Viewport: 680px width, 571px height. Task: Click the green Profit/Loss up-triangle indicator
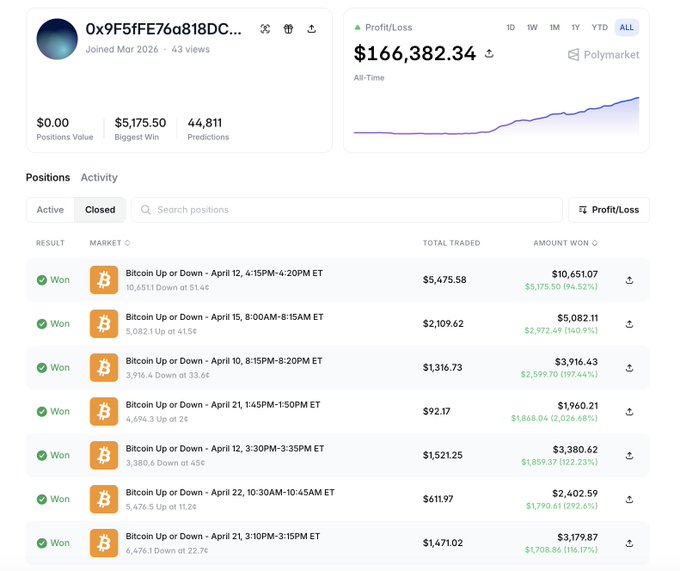pyautogui.click(x=357, y=27)
